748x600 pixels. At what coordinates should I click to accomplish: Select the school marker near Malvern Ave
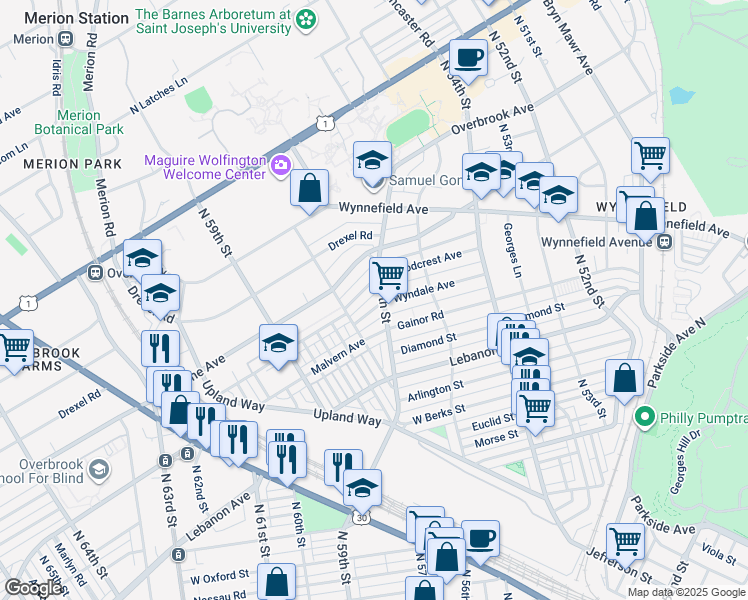(x=279, y=344)
